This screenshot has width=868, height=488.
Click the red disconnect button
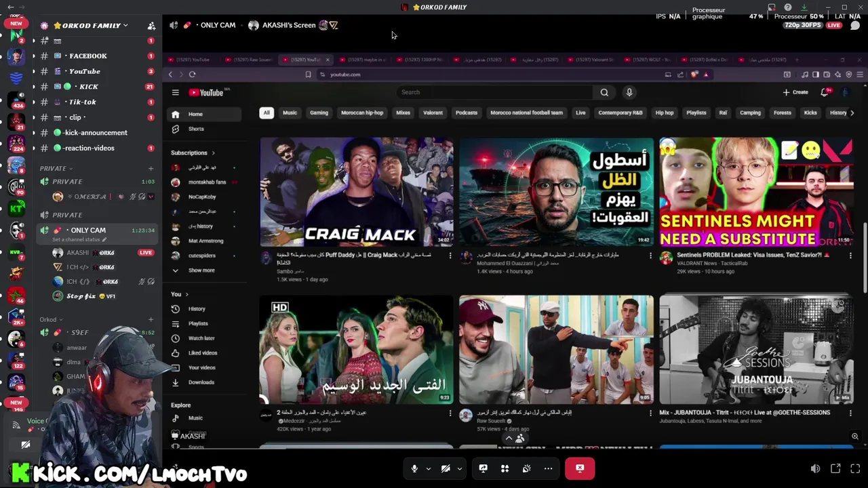(580, 468)
